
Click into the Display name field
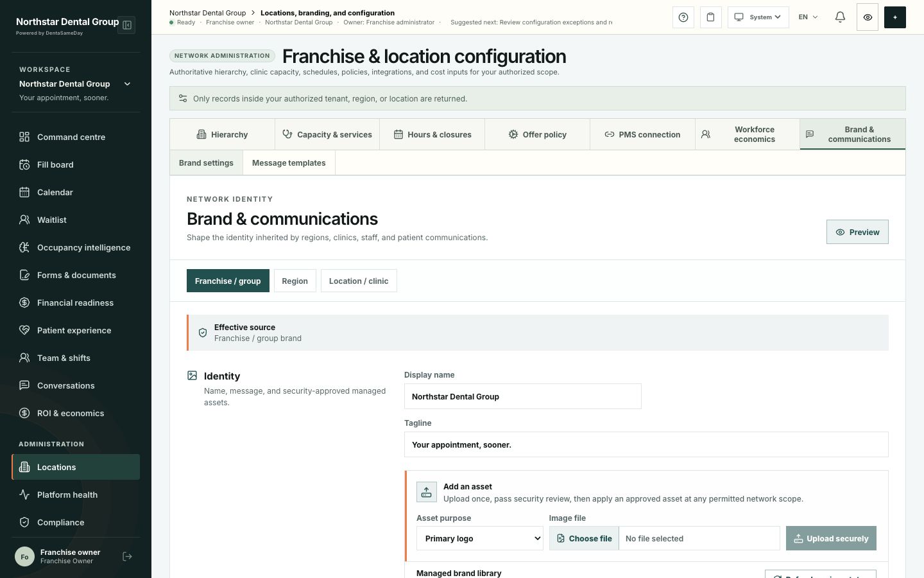pyautogui.click(x=523, y=396)
